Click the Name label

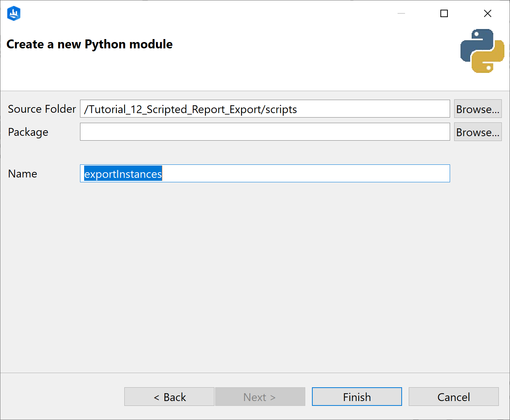(22, 173)
